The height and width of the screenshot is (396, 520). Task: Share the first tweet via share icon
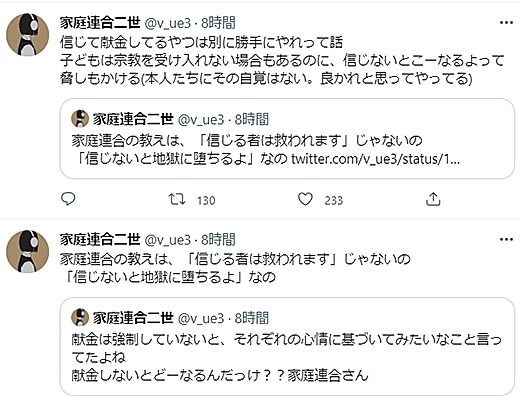[x=433, y=199]
